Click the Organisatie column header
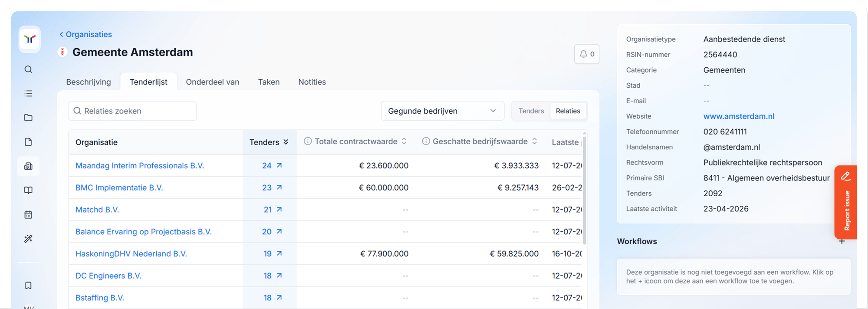 point(96,142)
